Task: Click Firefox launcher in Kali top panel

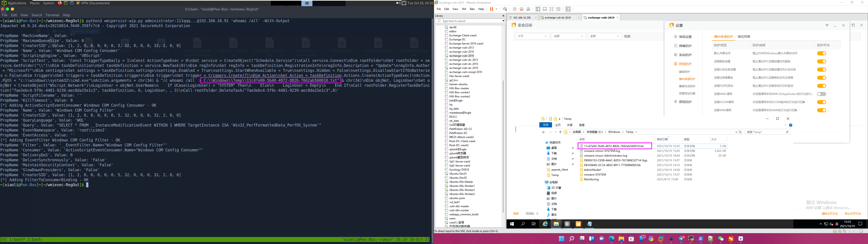Action: point(60,3)
